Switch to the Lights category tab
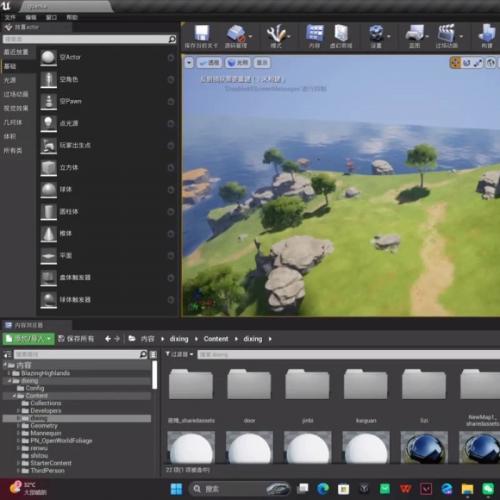 pos(18,80)
